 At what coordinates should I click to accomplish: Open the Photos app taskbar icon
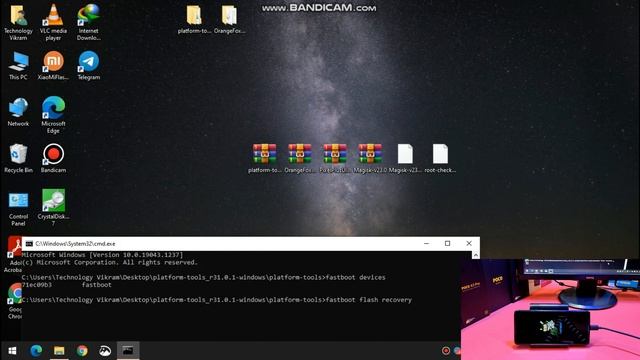105,351
